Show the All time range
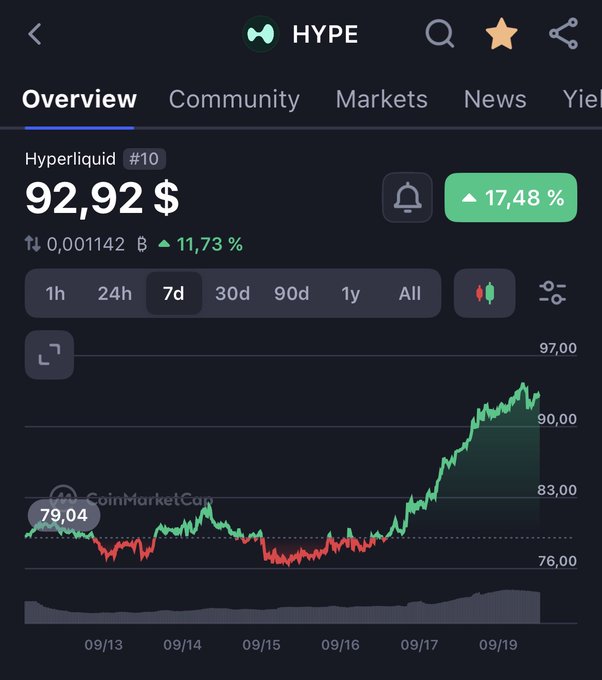Image resolution: width=602 pixels, height=680 pixels. [409, 294]
